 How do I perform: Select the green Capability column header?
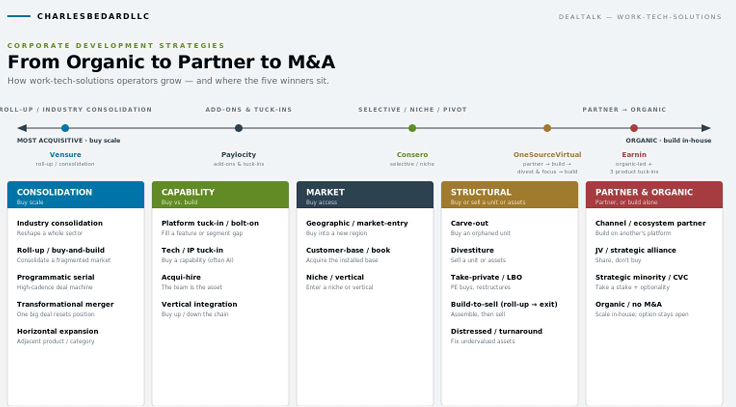[x=220, y=195]
